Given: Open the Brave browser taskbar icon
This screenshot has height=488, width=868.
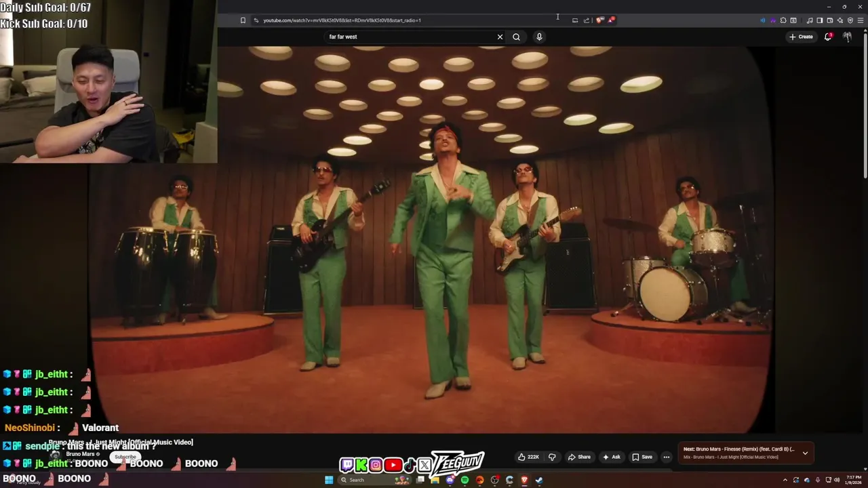Looking at the screenshot, I should [x=524, y=480].
